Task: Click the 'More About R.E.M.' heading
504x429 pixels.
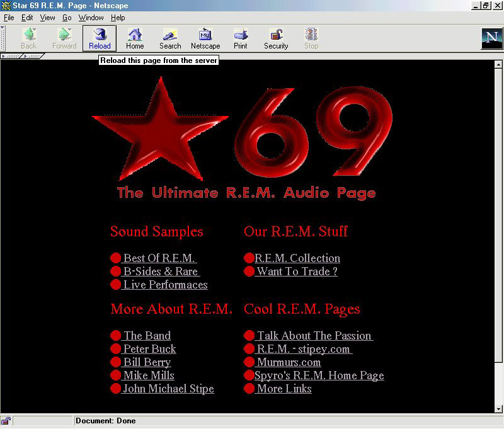Action: tap(171, 309)
